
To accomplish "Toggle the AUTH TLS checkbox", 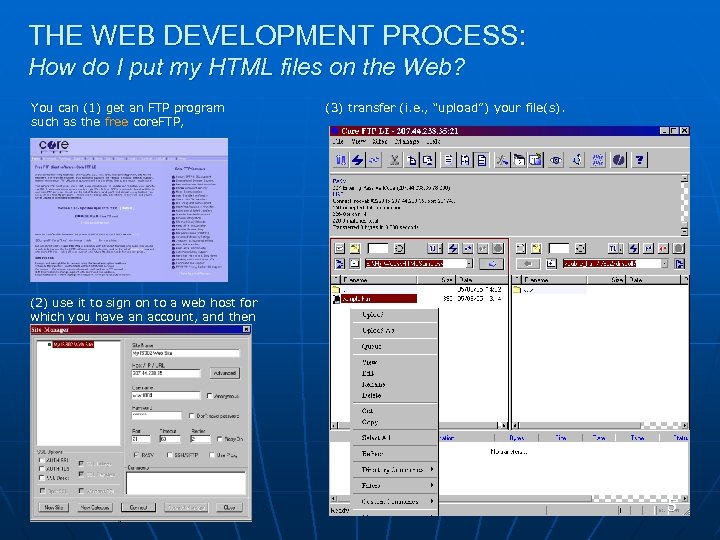I will pos(42,469).
